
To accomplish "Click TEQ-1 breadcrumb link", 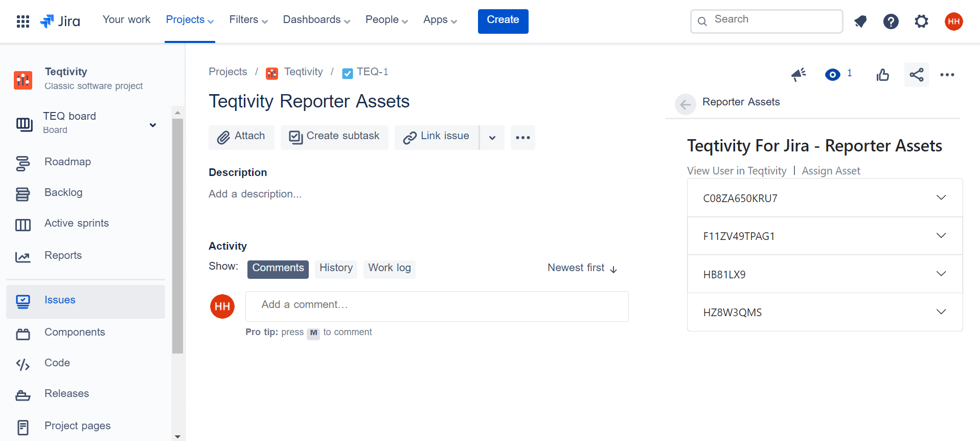I will 373,72.
